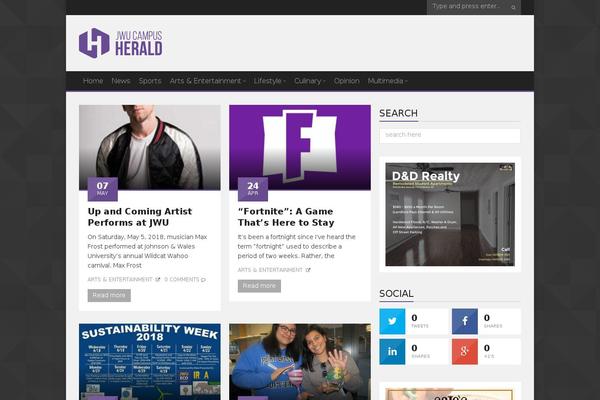Screen dimensions: 600x400
Task: Click the excerpt starting 'On Saturday, May 5, 2018'
Action: [x=148, y=251]
